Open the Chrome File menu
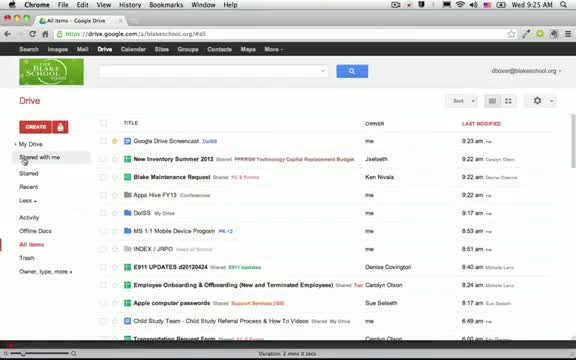This screenshot has height=360, width=576. (63, 5)
